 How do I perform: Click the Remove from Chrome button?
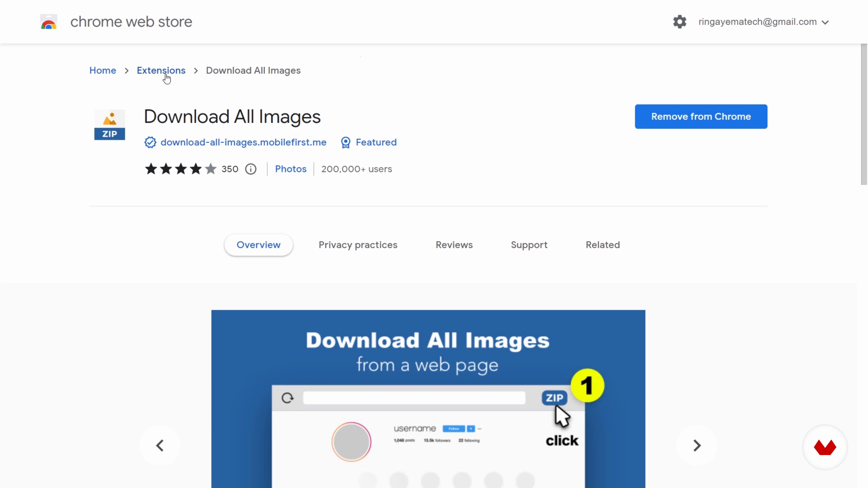tap(701, 117)
